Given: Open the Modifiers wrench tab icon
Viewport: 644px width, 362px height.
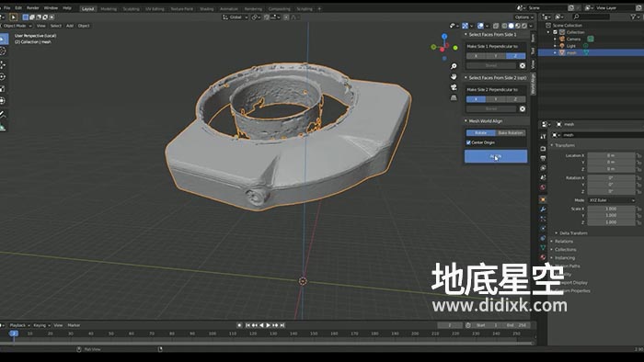Looking at the screenshot, I should (543, 209).
